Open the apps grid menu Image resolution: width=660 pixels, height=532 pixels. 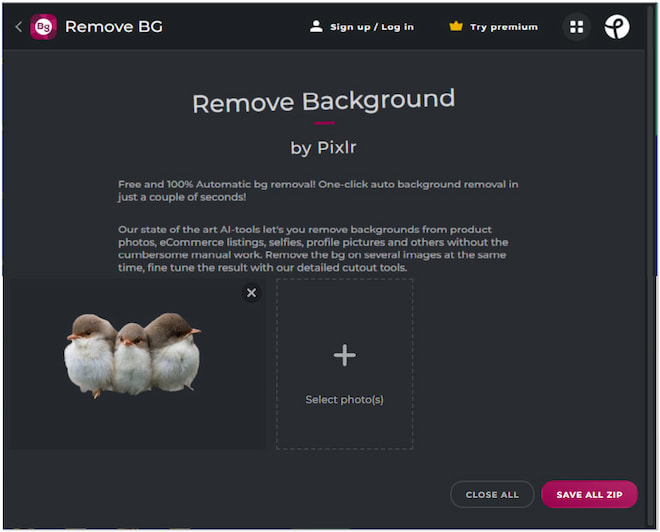[x=576, y=27]
